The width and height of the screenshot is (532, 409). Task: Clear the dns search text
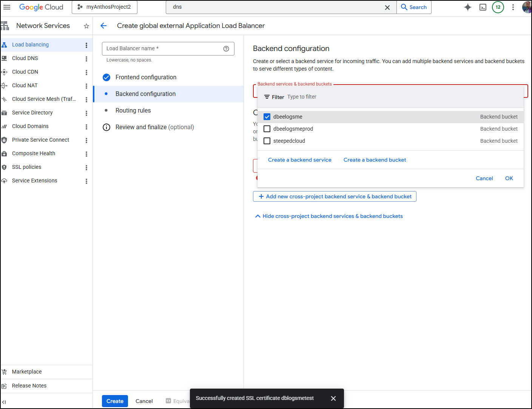click(387, 8)
